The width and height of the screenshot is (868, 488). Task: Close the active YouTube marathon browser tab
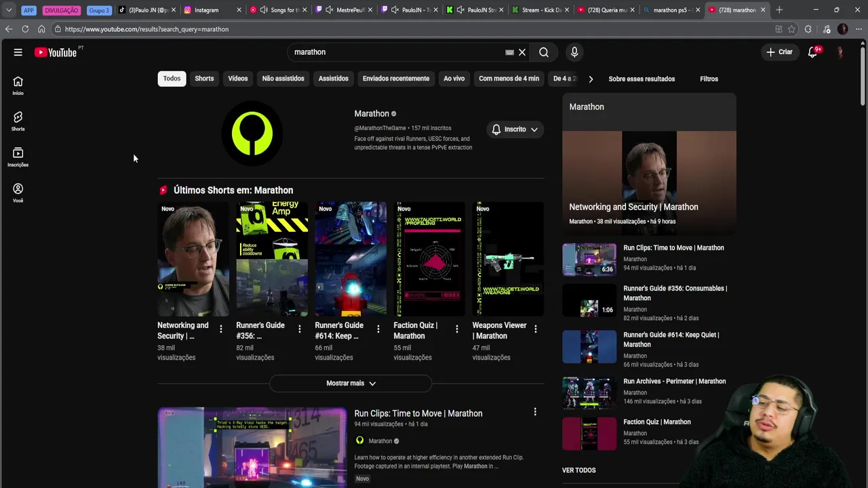[763, 10]
